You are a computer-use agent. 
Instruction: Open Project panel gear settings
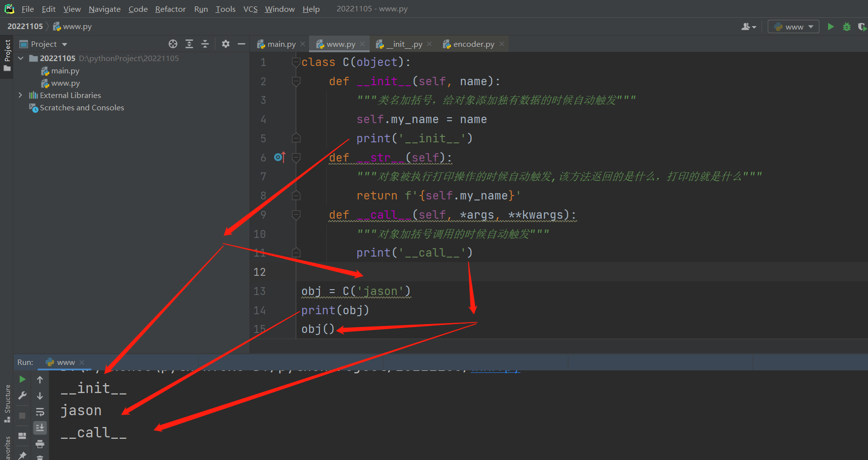pos(226,44)
